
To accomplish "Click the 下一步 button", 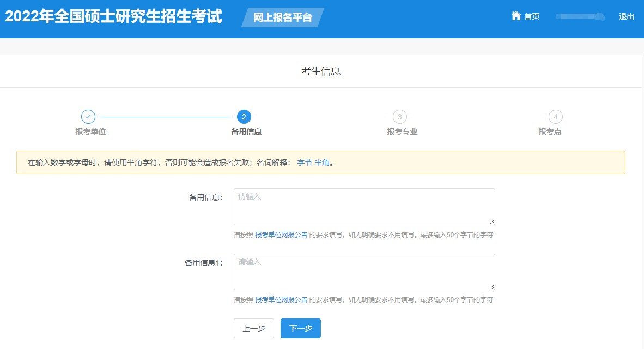I will click(300, 328).
